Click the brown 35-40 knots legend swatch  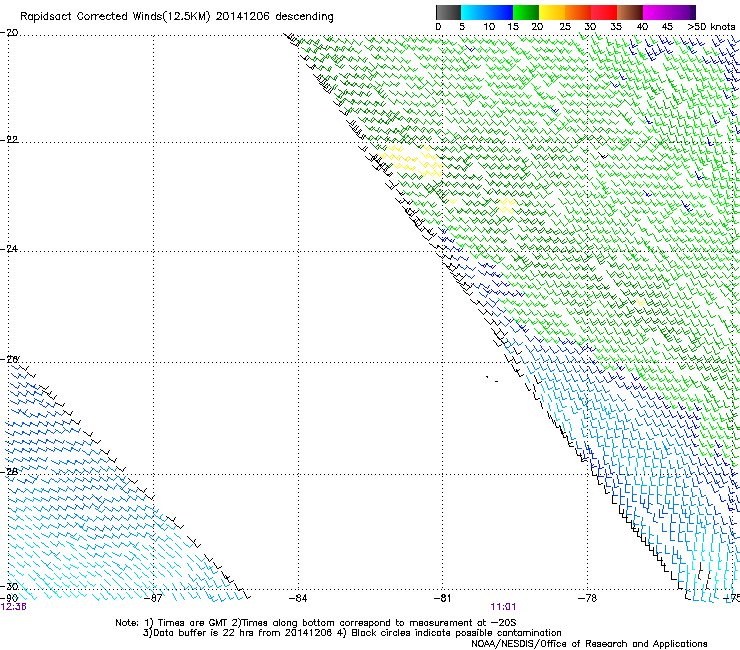pos(630,12)
